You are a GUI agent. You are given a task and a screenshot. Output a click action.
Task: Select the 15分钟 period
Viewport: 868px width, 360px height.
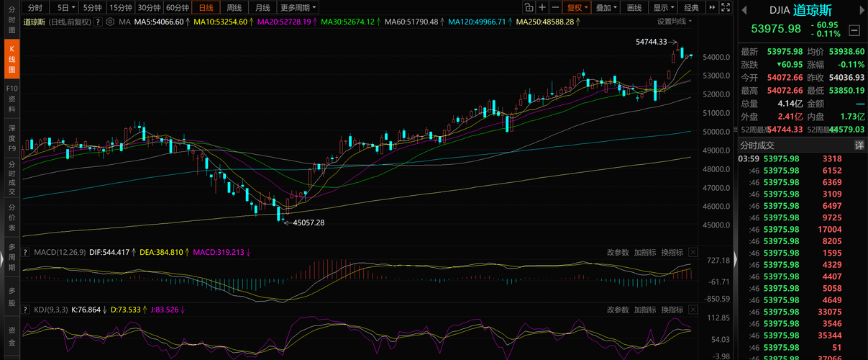point(121,7)
